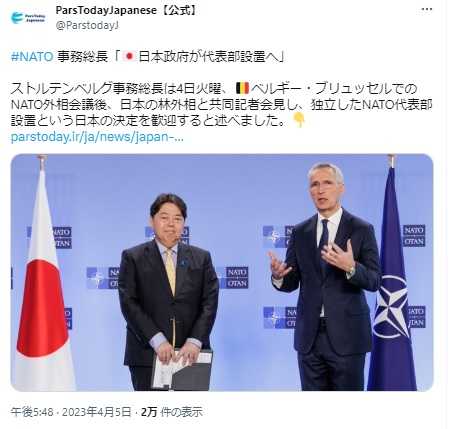Click the gesturing man in navy suit
450x429 pixels.
pos(328,277)
